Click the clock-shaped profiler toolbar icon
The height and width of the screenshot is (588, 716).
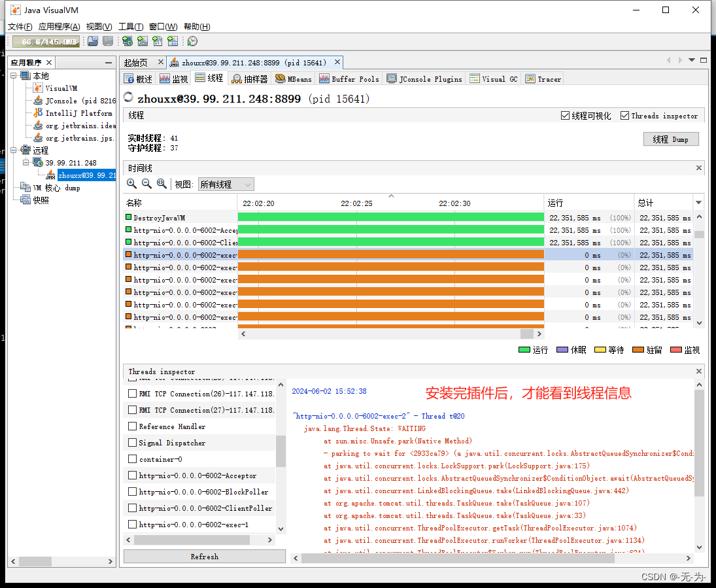click(193, 42)
